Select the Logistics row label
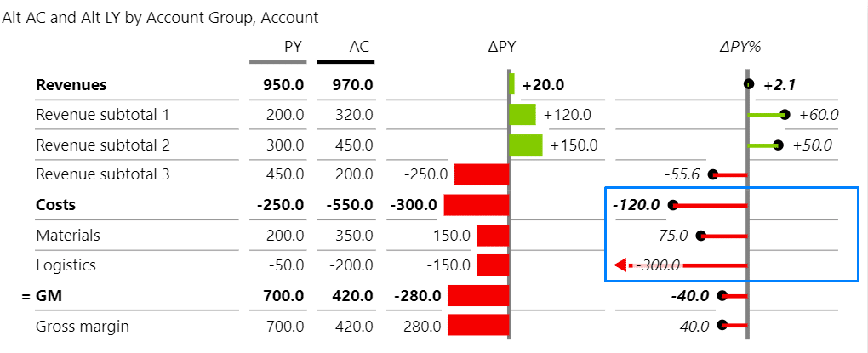 pyautogui.click(x=66, y=265)
